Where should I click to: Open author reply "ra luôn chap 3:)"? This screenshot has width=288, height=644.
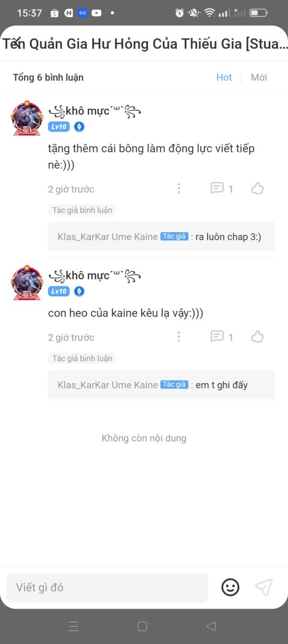click(161, 236)
